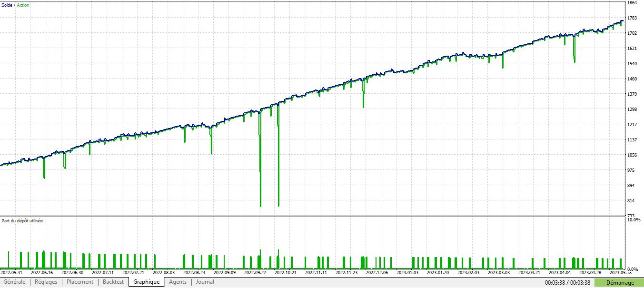Switch to the Réglages tab
Viewport: 644px width, 288px height.
46,282
